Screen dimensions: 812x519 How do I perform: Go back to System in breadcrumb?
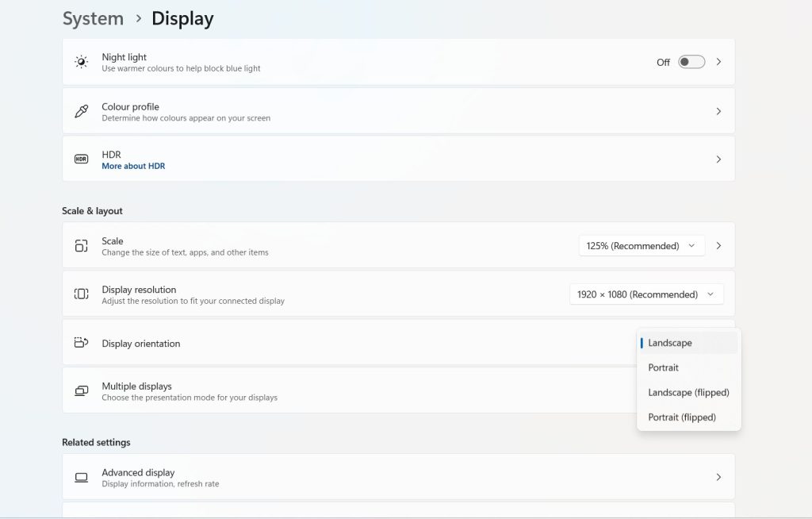[93, 18]
